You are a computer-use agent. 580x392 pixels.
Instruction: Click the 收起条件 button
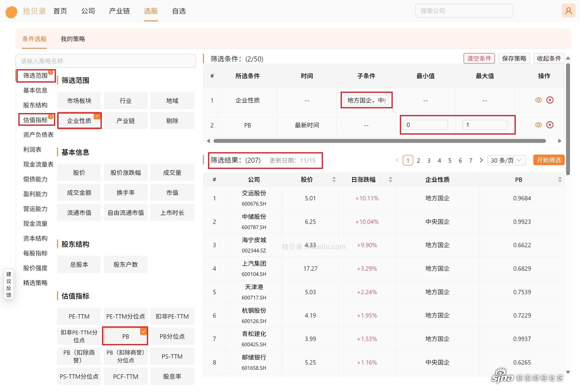[549, 58]
